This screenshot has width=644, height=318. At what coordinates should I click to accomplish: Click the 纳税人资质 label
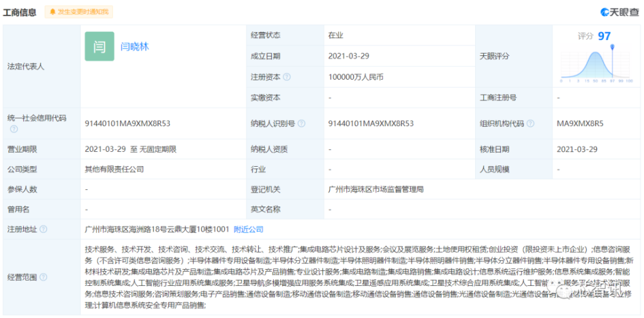click(269, 149)
